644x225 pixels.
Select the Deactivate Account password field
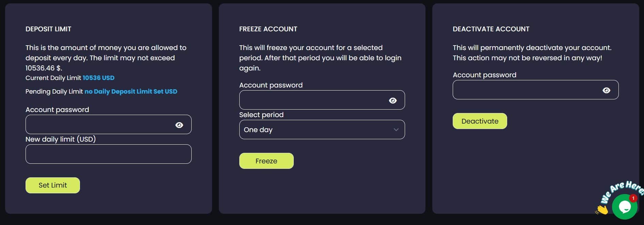[x=526, y=90]
